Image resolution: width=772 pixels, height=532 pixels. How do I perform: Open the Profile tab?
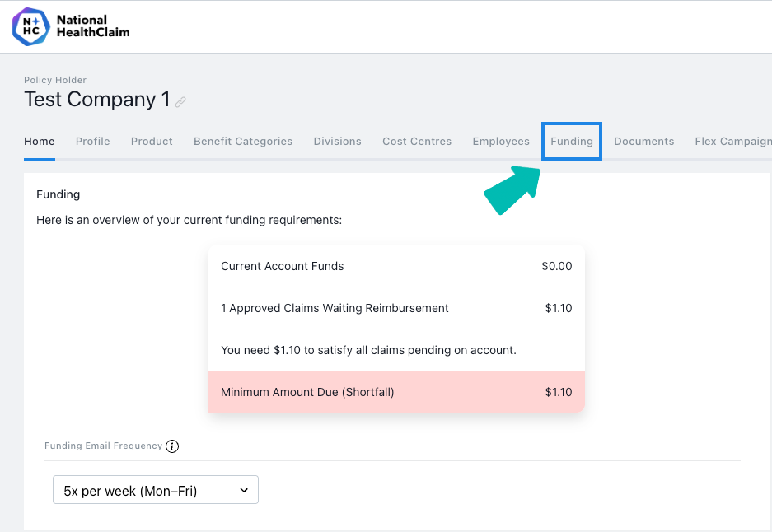pos(92,142)
